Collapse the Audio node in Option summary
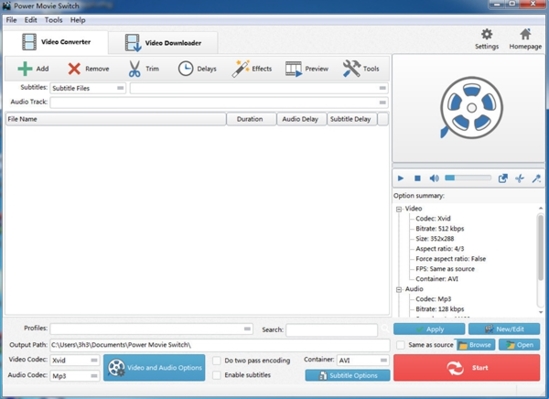 [x=399, y=289]
